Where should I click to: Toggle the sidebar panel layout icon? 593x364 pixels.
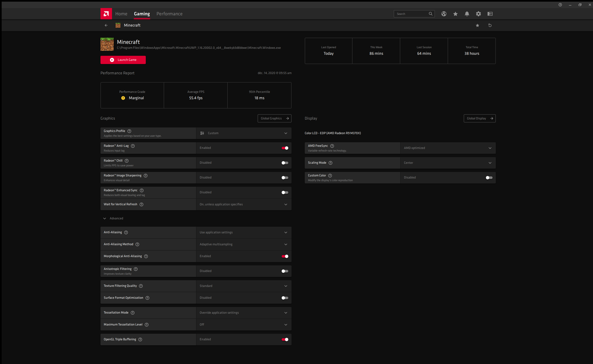490,14
